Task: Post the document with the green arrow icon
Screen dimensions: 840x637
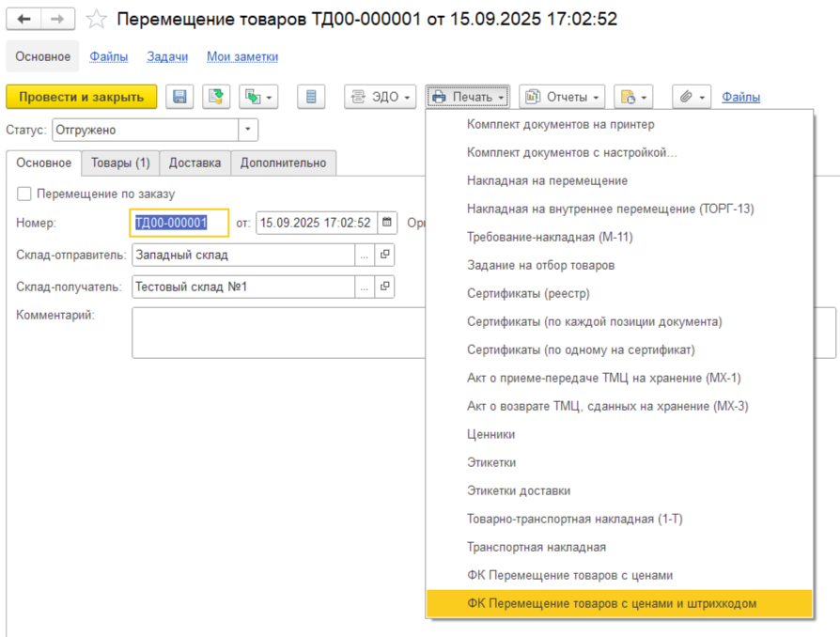Action: pyautogui.click(x=216, y=97)
